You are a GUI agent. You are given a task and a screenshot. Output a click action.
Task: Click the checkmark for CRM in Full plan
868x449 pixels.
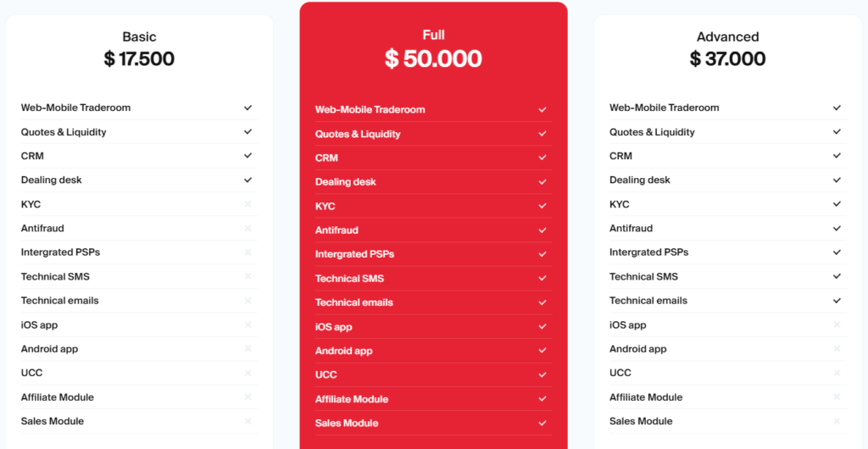click(542, 158)
